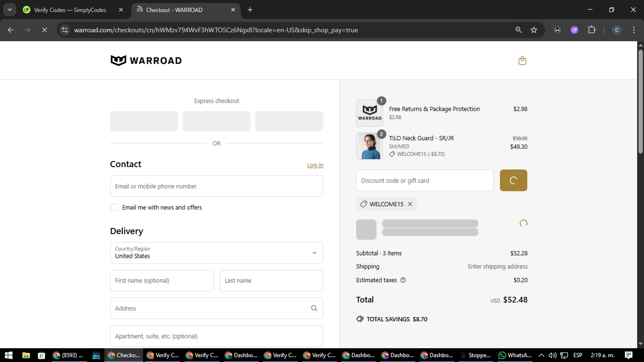The width and height of the screenshot is (644, 362).
Task: Close the Checkout WARROAD tab
Action: pos(233,9)
